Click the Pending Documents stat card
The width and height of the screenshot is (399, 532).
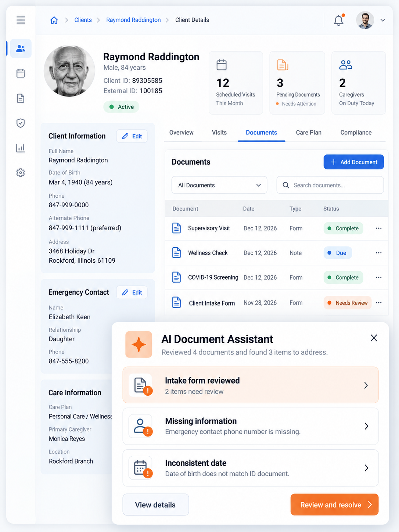coord(297,83)
